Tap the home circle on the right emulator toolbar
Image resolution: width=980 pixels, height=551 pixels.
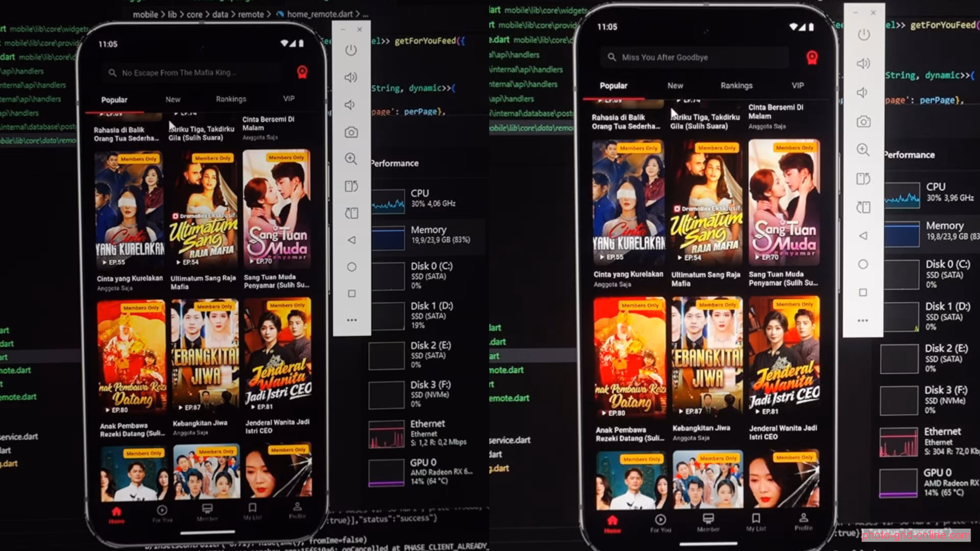863,264
